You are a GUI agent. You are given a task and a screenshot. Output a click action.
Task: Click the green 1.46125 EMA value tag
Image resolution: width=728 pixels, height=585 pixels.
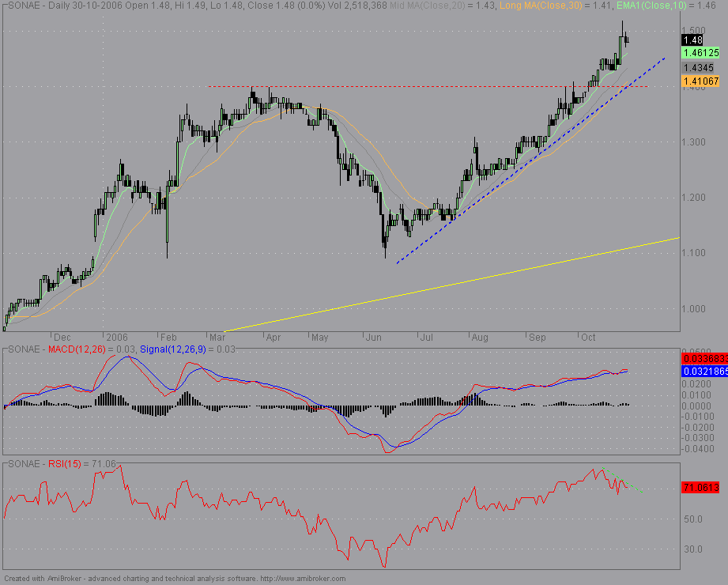pyautogui.click(x=701, y=53)
